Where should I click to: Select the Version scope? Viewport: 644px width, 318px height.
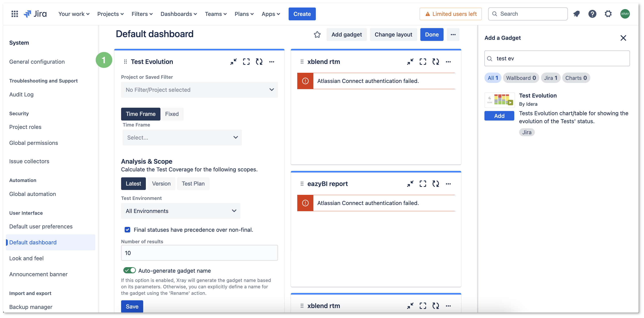[161, 184]
